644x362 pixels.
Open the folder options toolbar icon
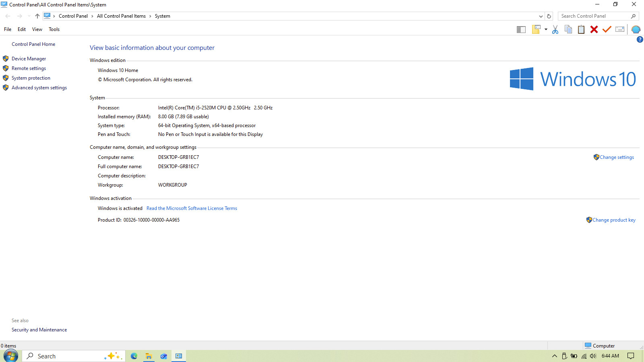pyautogui.click(x=536, y=29)
